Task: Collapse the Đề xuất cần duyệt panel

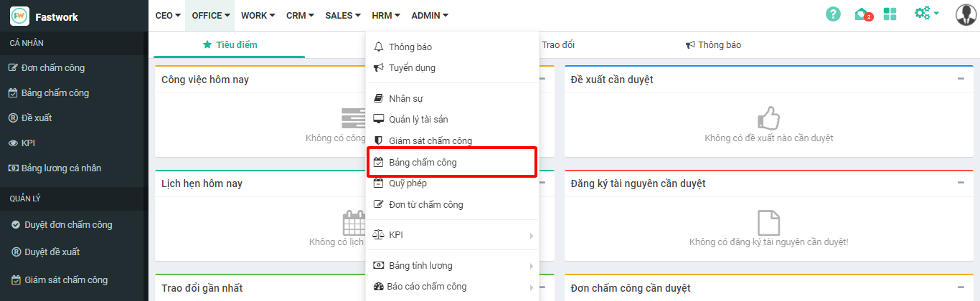Action: click(961, 79)
